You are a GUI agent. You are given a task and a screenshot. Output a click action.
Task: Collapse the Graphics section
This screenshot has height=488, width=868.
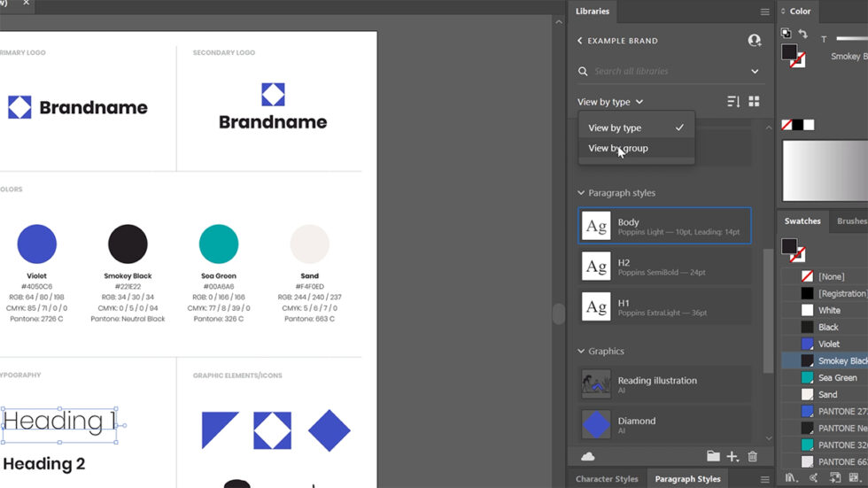click(x=581, y=351)
